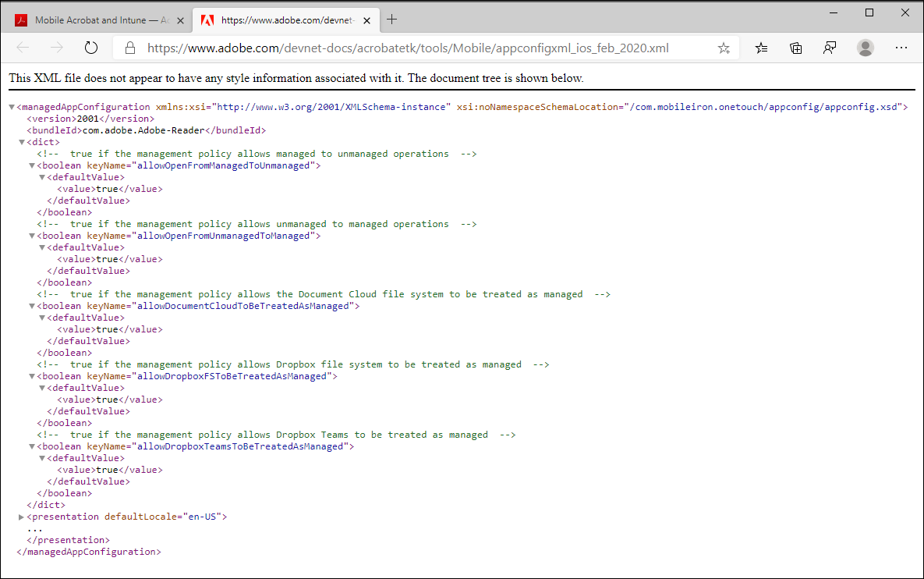Click the true value under allowOpenFromManagedToUnmanaged
Image resolution: width=924 pixels, height=579 pixels.
point(108,189)
